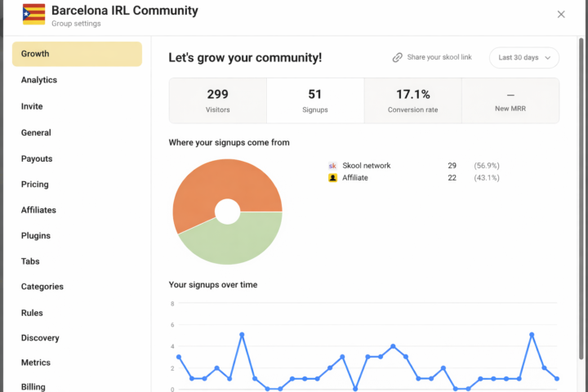Click the Barcelona IRL Community flag logo
Screen dimensions: 588x392
pos(33,14)
